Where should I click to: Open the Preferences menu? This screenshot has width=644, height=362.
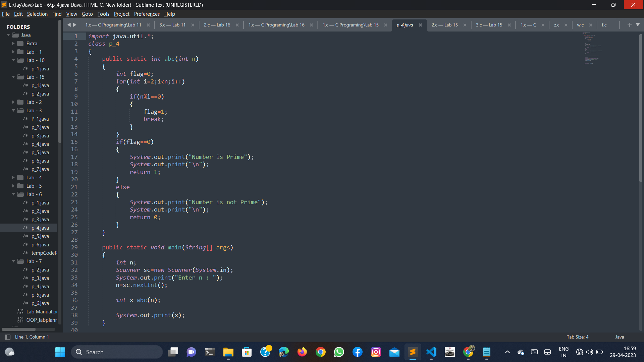[x=147, y=14]
